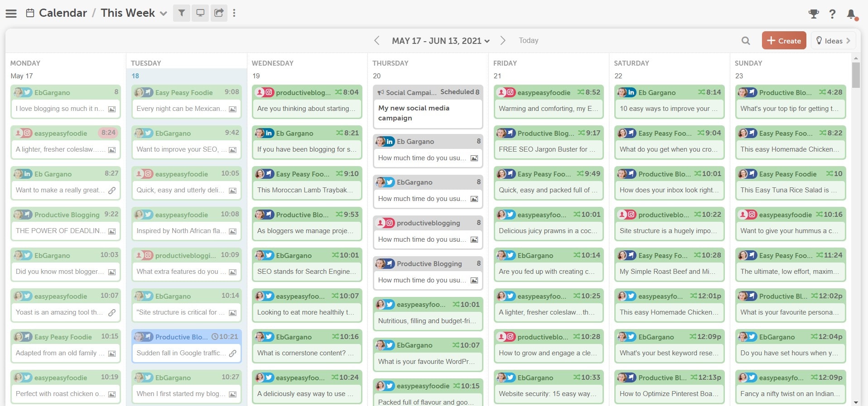Image resolution: width=868 pixels, height=406 pixels.
Task: Open the May 17 - Jun 13, 2021 date dropdown
Action: pos(440,41)
